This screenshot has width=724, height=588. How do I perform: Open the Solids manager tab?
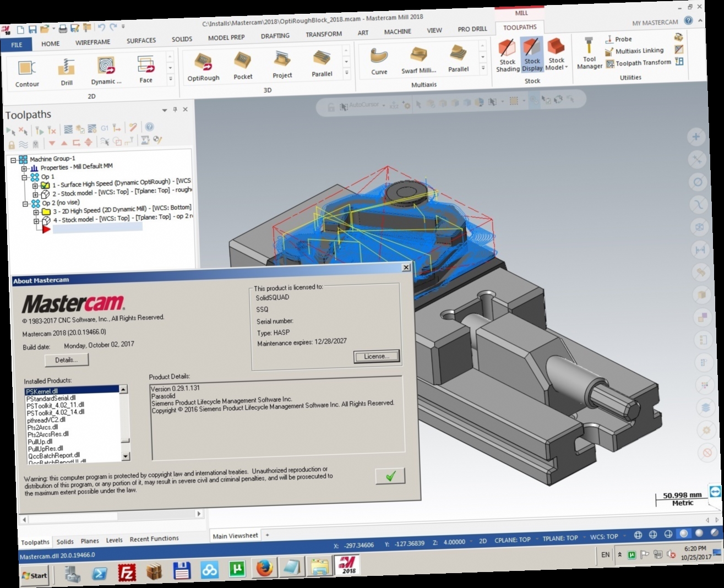(x=65, y=542)
